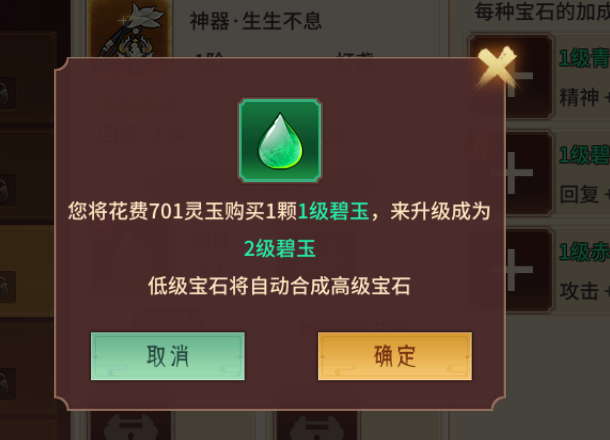Image resolution: width=610 pixels, height=440 pixels.
Task: Close the purchase dialog with the X icon
Action: (x=497, y=67)
